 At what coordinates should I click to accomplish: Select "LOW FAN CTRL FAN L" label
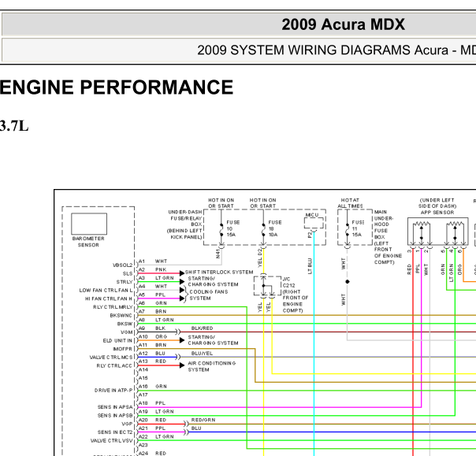pyautogui.click(x=106, y=291)
